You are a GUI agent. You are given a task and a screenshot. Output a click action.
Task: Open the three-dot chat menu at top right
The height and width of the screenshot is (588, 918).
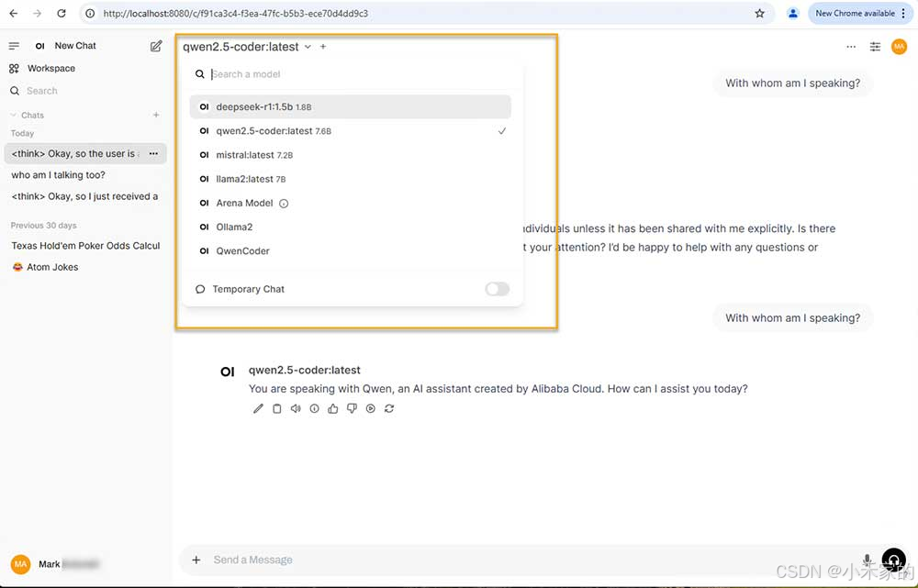click(851, 47)
